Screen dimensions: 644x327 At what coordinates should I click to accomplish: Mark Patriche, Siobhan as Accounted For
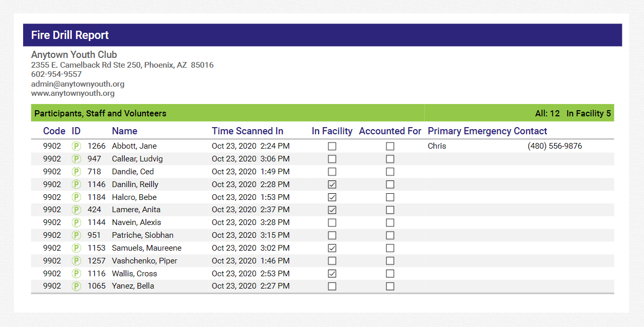pos(390,235)
